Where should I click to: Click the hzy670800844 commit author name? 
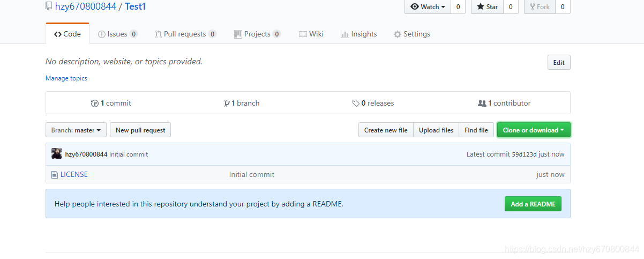pyautogui.click(x=86, y=154)
